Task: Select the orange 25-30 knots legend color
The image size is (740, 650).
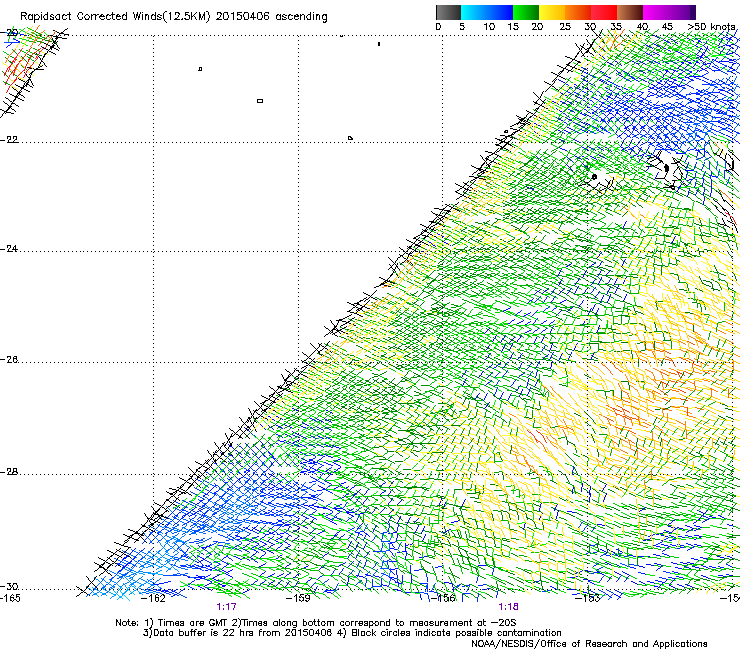Action: (578, 12)
